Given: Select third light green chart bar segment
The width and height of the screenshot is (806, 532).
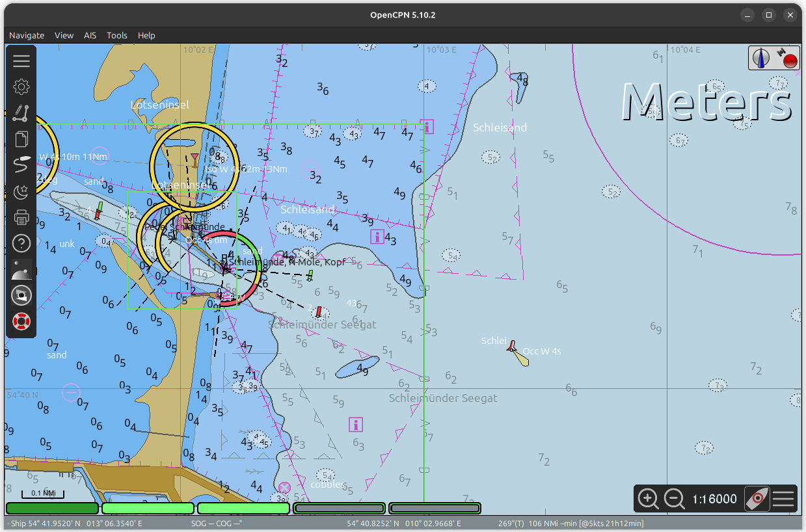Looking at the screenshot, I should click(x=243, y=508).
